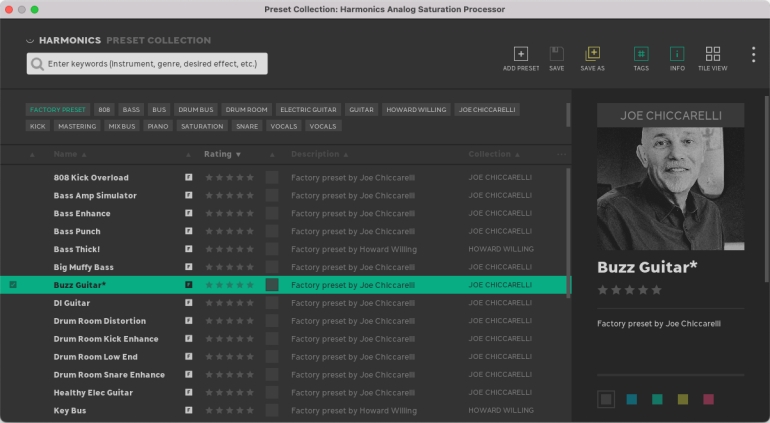This screenshot has width=770, height=423.
Task: Click the SATURATION tag button
Action: point(201,127)
